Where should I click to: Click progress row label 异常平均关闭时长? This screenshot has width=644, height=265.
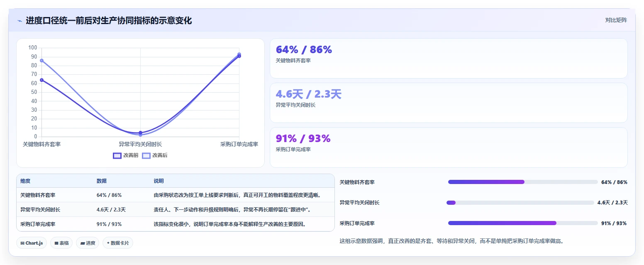coord(359,203)
